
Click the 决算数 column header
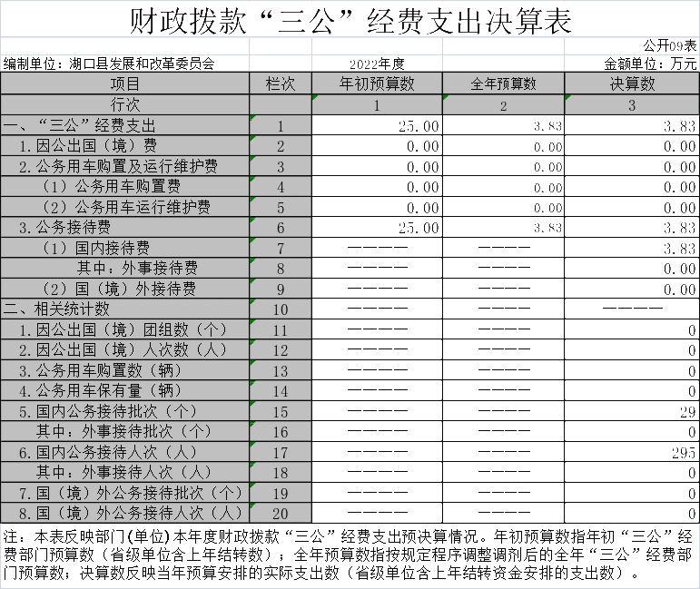point(632,83)
